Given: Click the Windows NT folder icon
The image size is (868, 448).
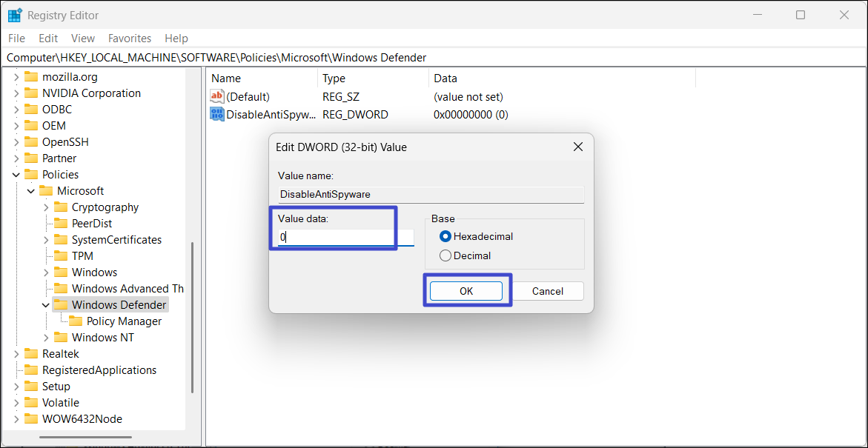Looking at the screenshot, I should coord(61,338).
